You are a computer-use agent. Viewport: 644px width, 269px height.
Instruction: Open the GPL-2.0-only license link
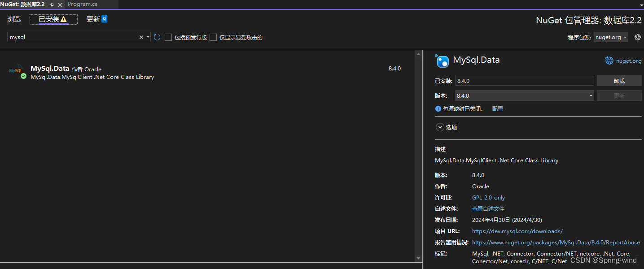tap(488, 197)
